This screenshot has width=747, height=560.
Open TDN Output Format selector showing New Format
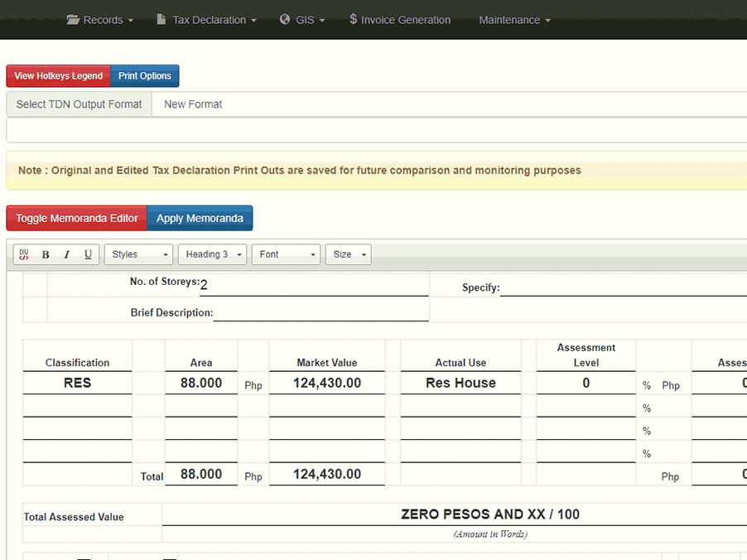coord(449,104)
